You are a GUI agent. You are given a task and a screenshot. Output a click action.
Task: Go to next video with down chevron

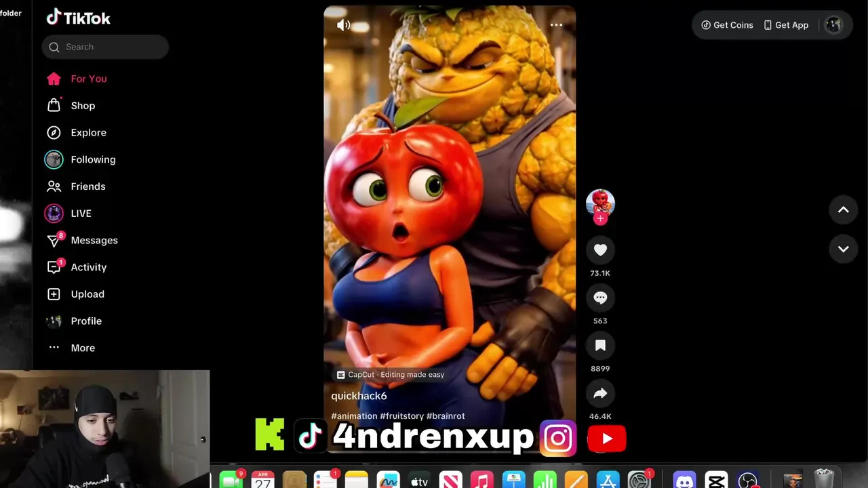844,249
